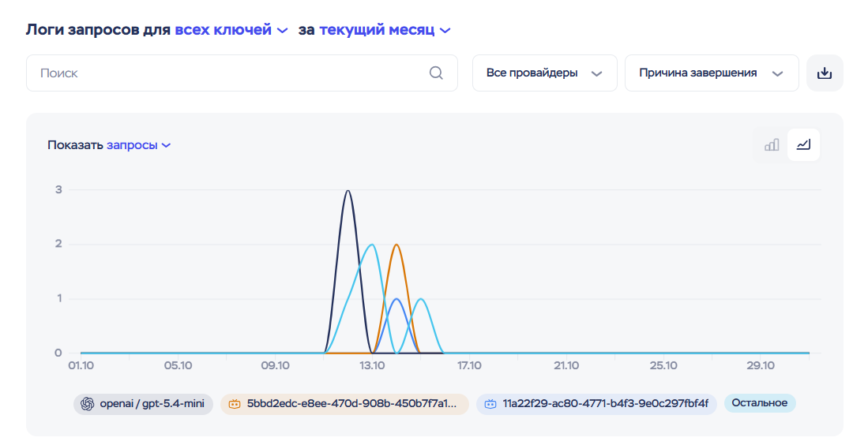Toggle the 11a22f29-ac80 legend series

(596, 404)
